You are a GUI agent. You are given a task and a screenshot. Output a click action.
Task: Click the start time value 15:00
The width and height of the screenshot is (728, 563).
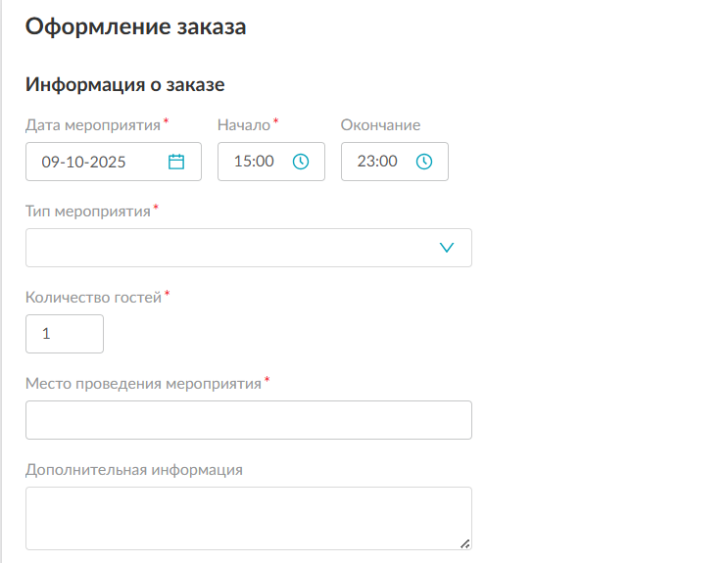254,163
